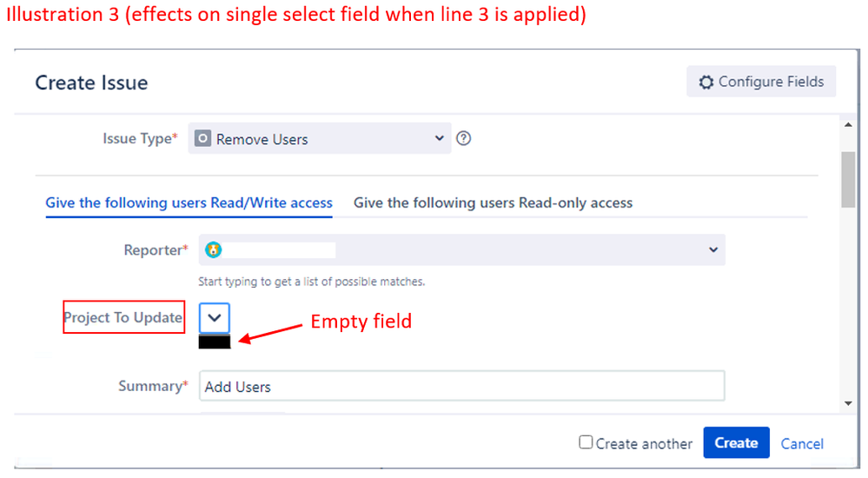868x478 pixels.
Task: Open the Reporter dropdown arrow
Action: (713, 249)
